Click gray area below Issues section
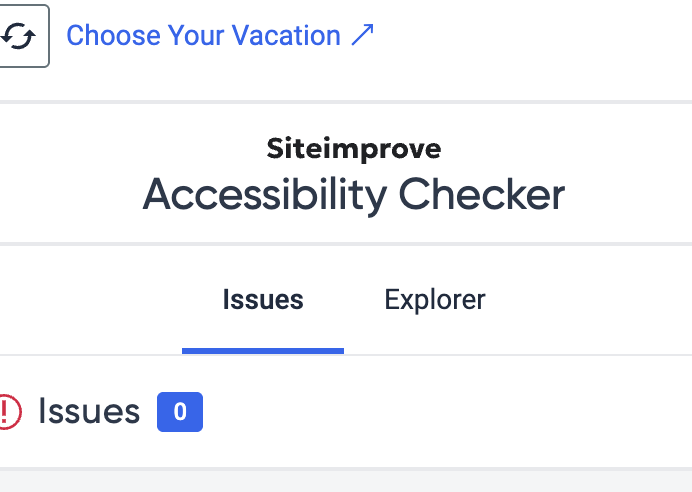The image size is (692, 492). pyautogui.click(x=346, y=481)
